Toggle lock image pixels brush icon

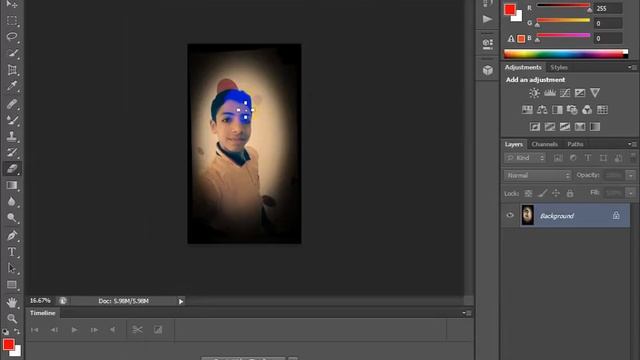coord(542,193)
